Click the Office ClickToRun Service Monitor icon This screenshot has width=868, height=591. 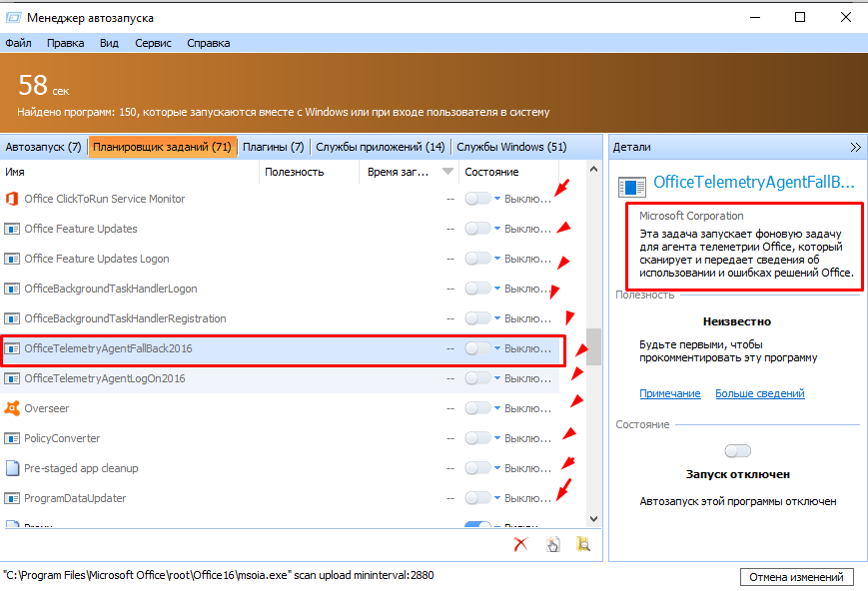coord(12,199)
